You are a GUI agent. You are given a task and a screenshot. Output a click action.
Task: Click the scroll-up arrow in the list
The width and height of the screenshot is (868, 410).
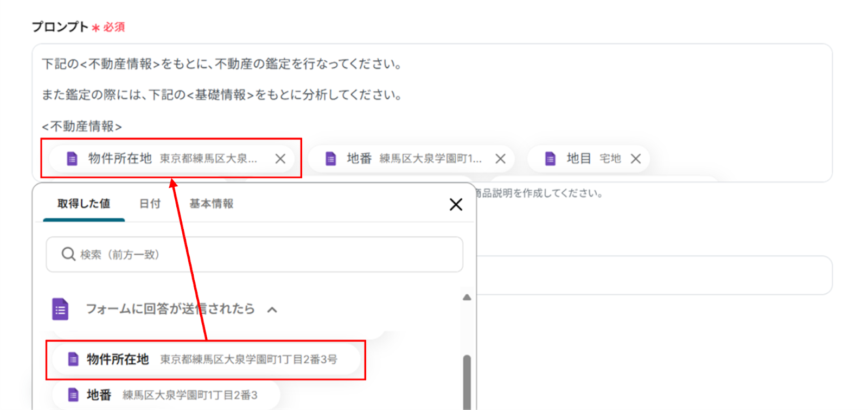tap(467, 297)
